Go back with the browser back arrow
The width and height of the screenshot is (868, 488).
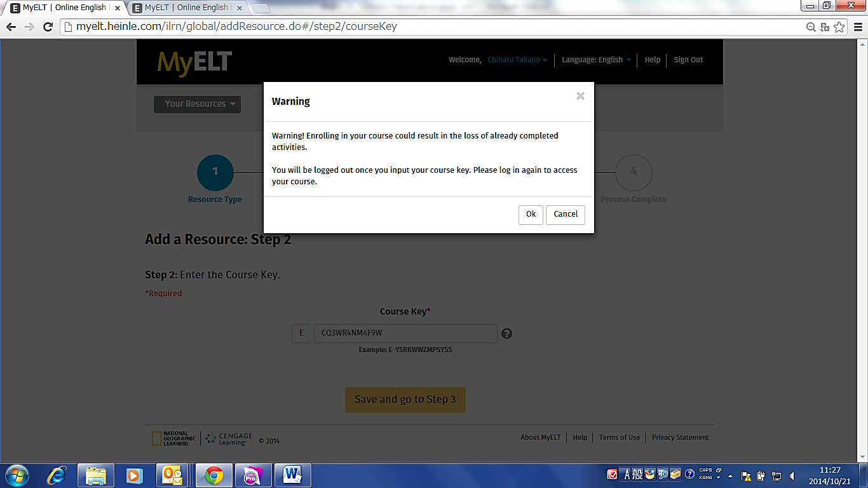11,27
